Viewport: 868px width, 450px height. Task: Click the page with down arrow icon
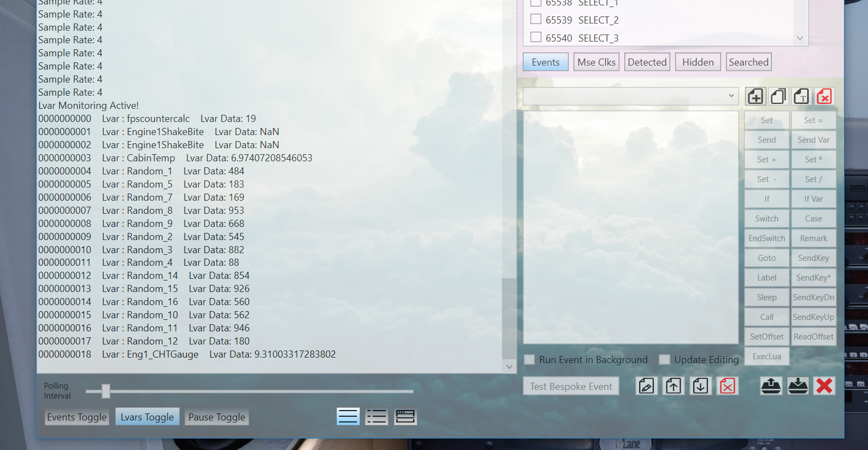700,386
